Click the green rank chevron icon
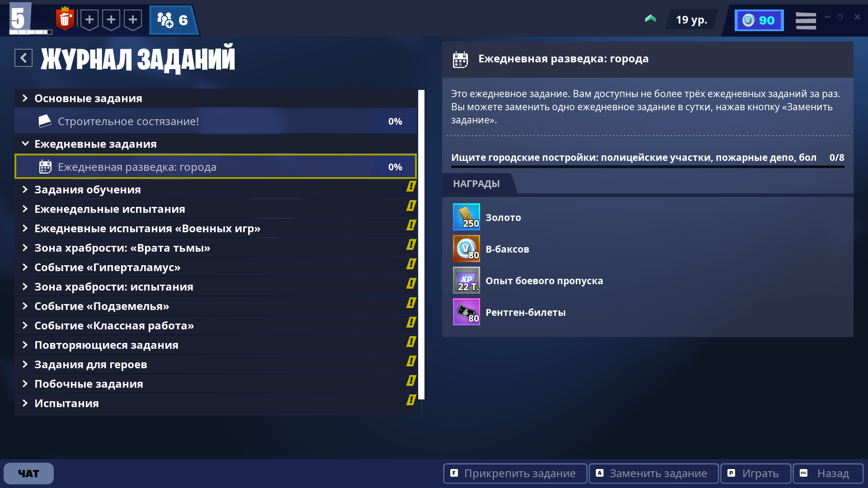 (x=651, y=19)
